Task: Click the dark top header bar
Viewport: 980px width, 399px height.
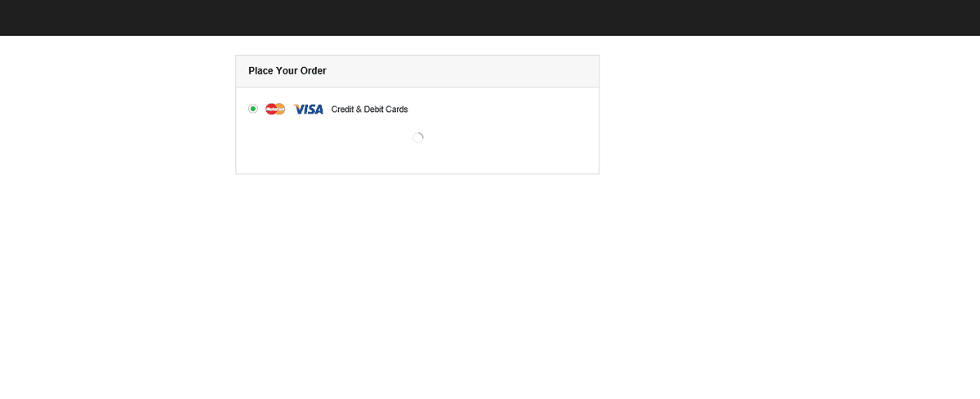Action: [x=490, y=17]
